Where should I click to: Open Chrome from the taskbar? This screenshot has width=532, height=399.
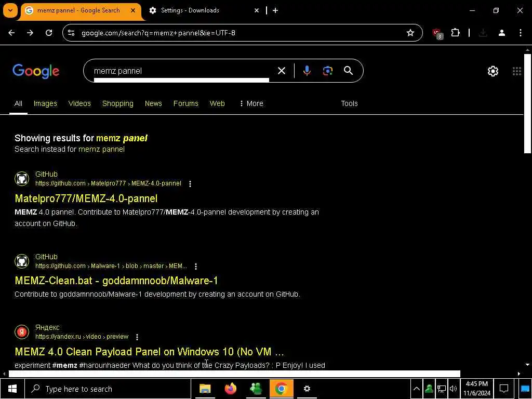(281, 389)
